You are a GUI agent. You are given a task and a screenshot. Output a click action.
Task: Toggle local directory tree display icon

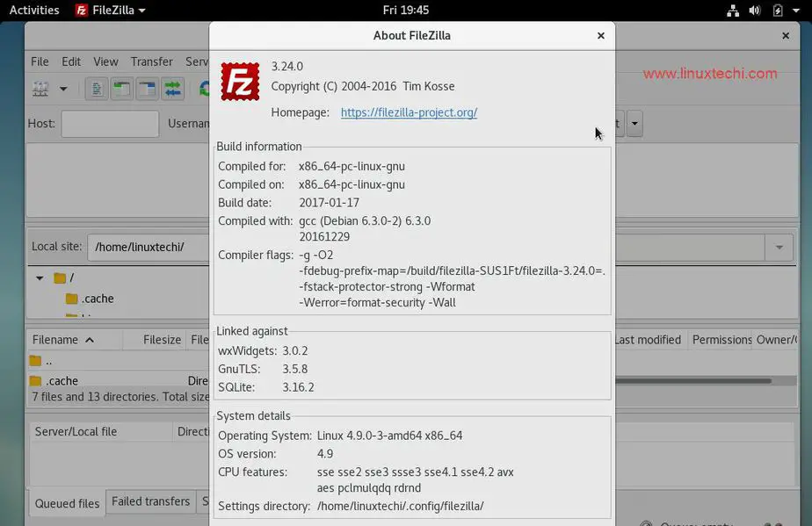pos(121,89)
